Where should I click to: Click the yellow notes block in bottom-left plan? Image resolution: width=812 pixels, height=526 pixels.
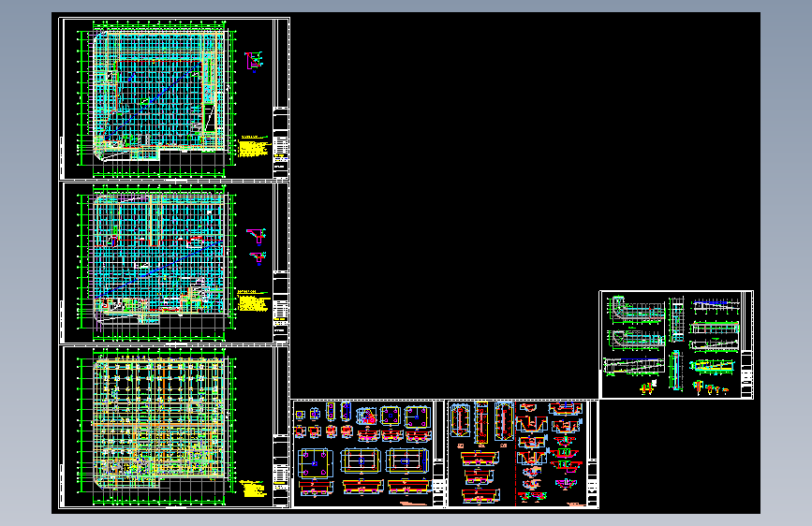(x=253, y=489)
